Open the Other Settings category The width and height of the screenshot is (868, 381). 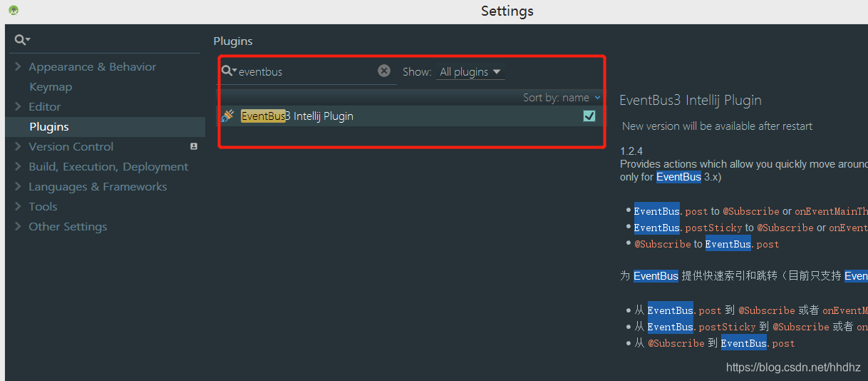point(68,226)
